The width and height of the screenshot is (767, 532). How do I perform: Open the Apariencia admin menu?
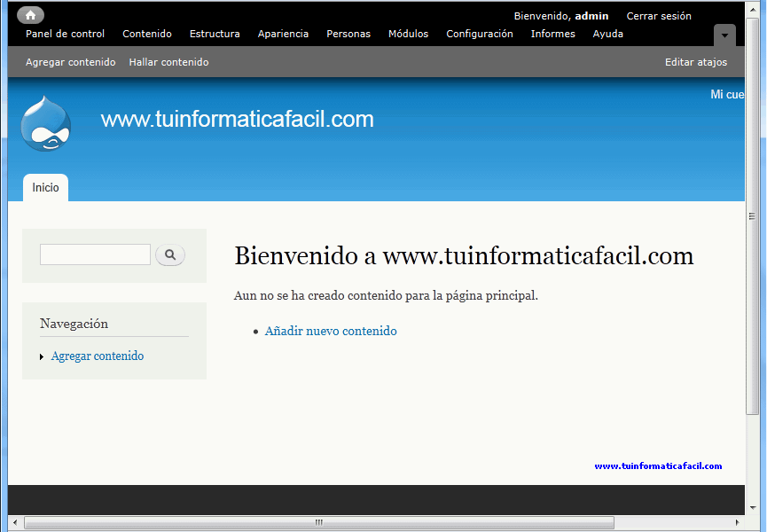[x=283, y=34]
